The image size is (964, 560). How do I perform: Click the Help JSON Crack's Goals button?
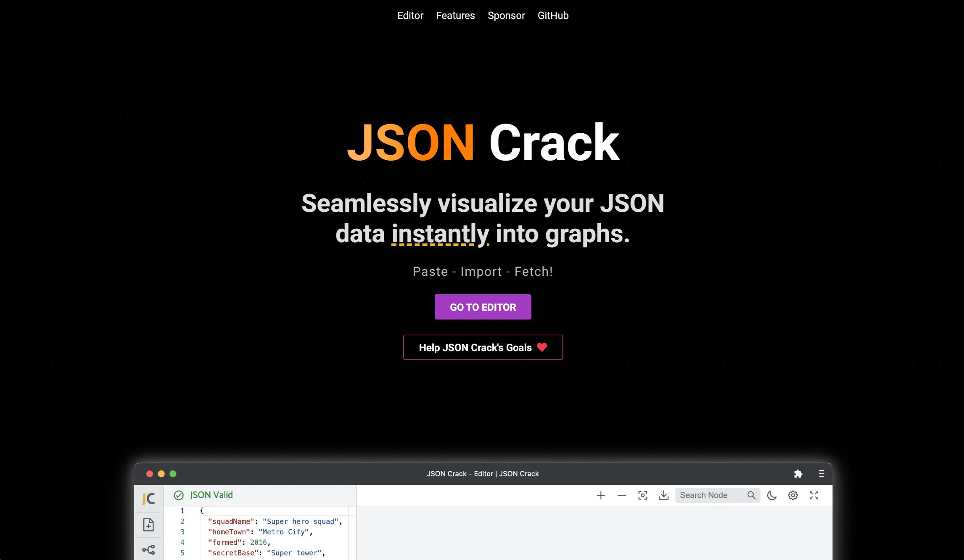(x=483, y=347)
